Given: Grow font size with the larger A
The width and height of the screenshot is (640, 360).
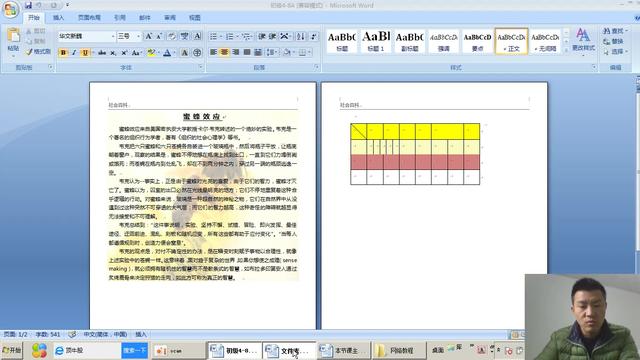Looking at the screenshot, I should point(149,36).
